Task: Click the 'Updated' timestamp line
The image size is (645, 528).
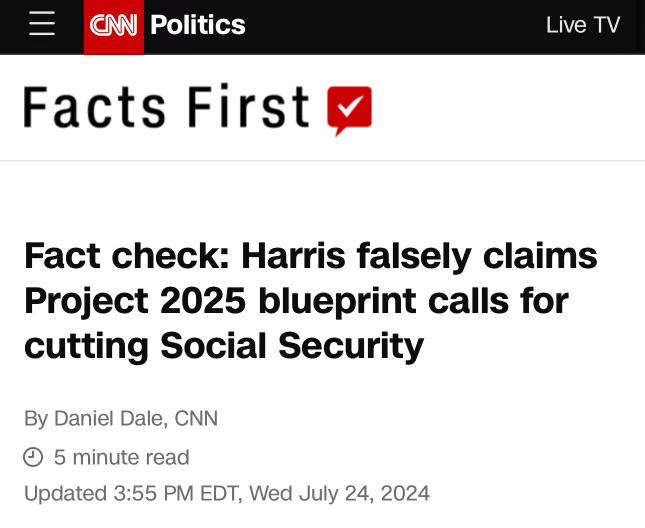Action: click(x=226, y=493)
